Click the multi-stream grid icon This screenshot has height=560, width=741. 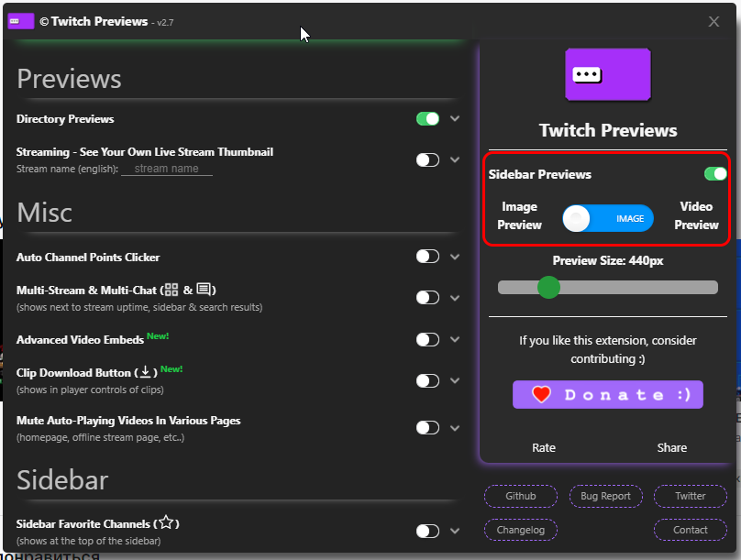[x=171, y=290]
